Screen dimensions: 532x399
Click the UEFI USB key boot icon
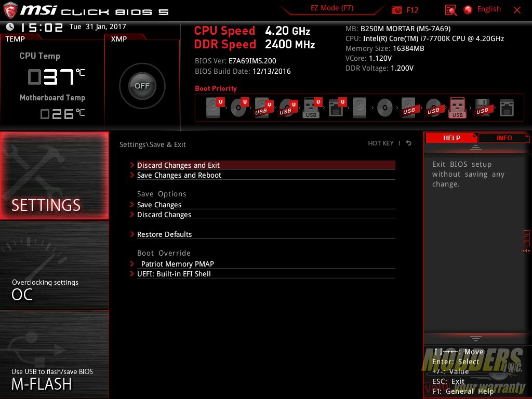(312, 108)
